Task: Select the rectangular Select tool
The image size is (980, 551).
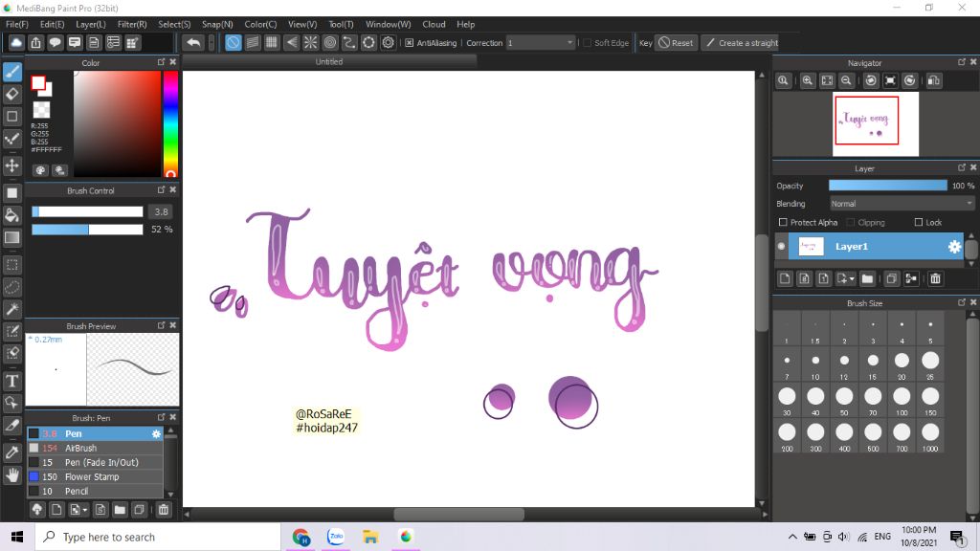Action: coord(11,265)
